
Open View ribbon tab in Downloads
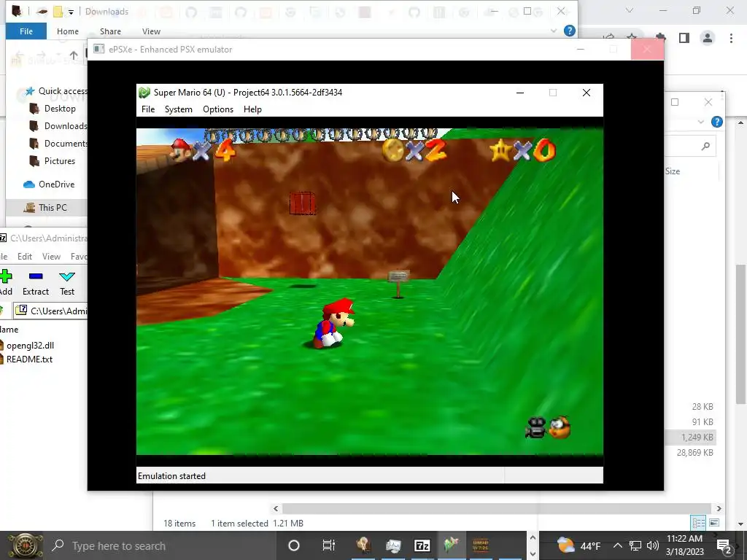click(x=151, y=31)
